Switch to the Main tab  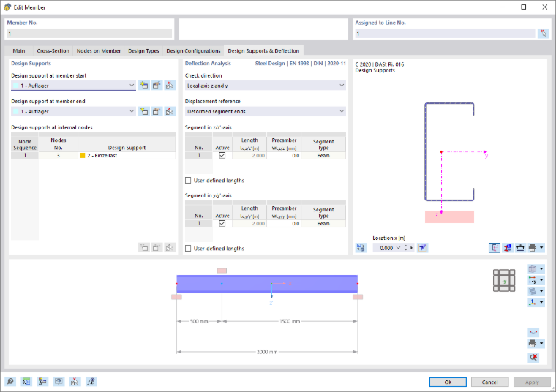click(x=19, y=50)
